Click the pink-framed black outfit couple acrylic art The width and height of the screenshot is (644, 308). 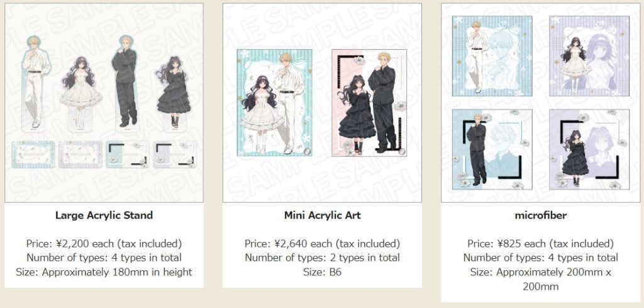tap(369, 103)
